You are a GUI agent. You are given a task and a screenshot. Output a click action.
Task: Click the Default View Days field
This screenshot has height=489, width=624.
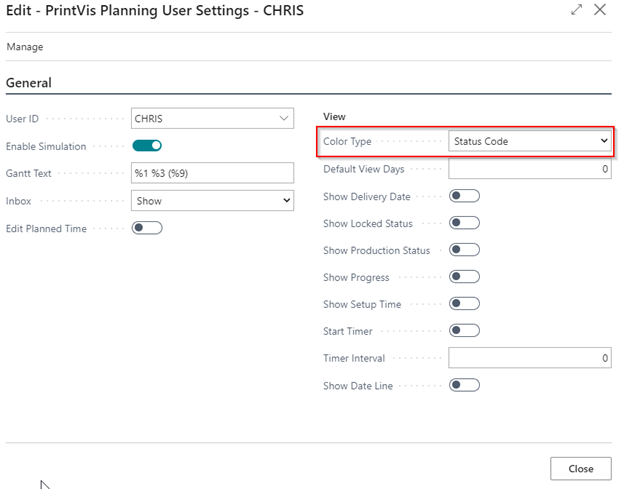click(530, 169)
